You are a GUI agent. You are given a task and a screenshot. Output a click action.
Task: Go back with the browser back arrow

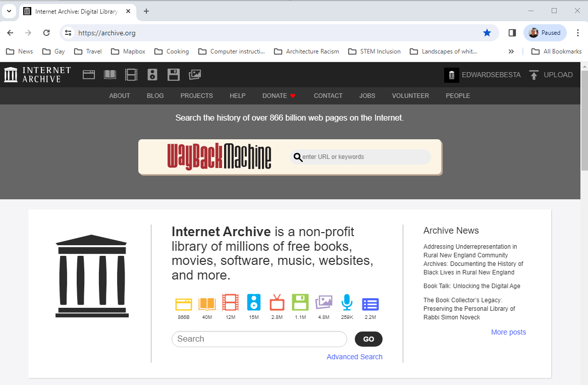[x=10, y=33]
